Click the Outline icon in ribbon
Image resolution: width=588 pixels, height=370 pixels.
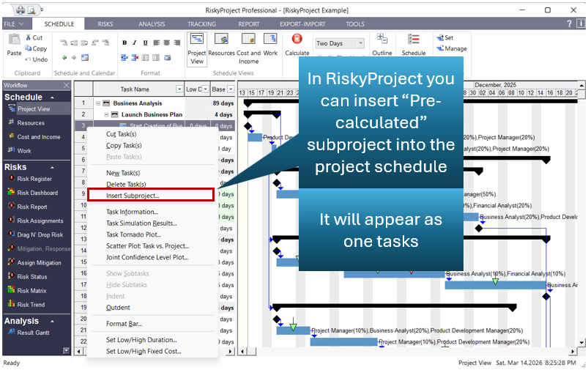point(382,43)
